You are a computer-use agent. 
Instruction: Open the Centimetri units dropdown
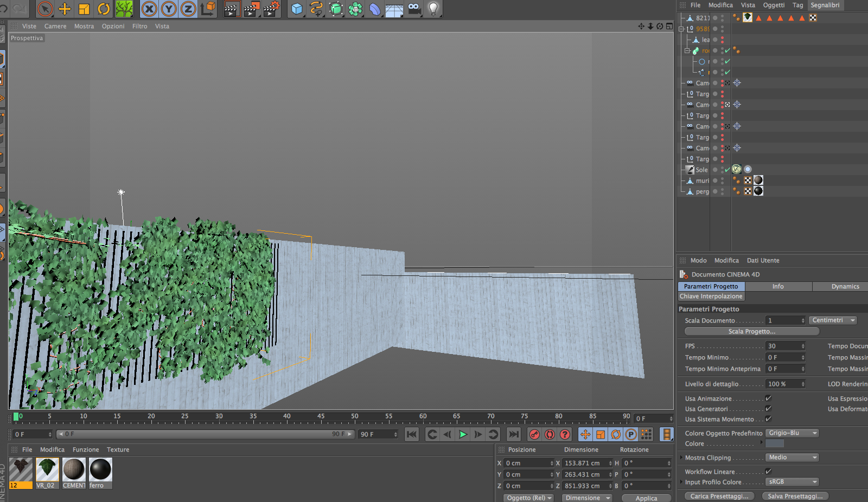[833, 320]
